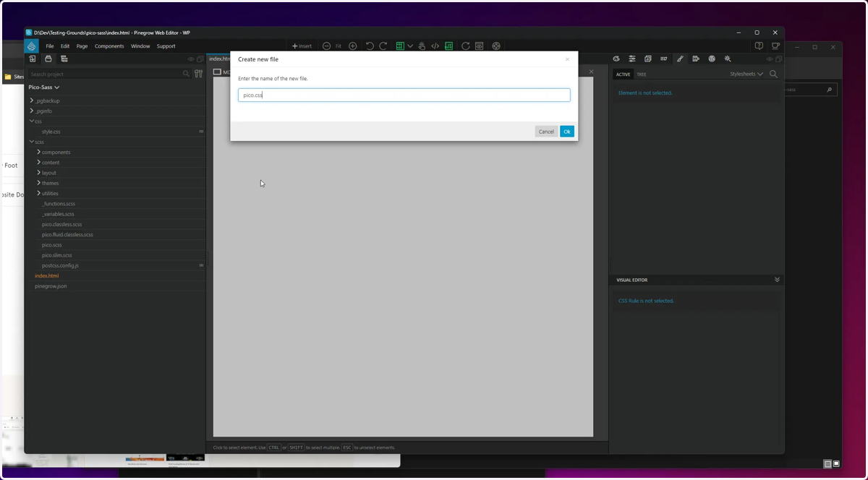Open the Insert elements tool
This screenshot has height=480, width=868.
click(302, 46)
